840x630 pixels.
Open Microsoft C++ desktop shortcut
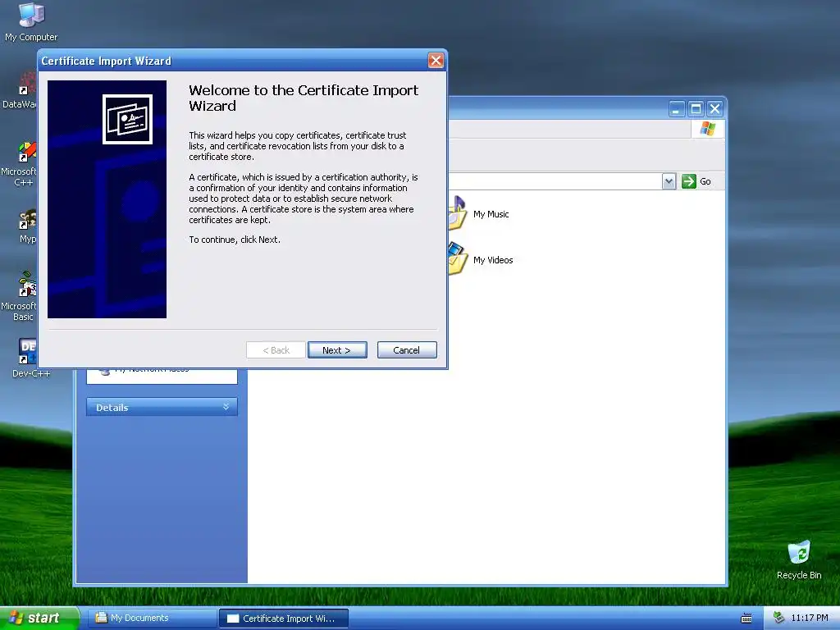pos(20,164)
